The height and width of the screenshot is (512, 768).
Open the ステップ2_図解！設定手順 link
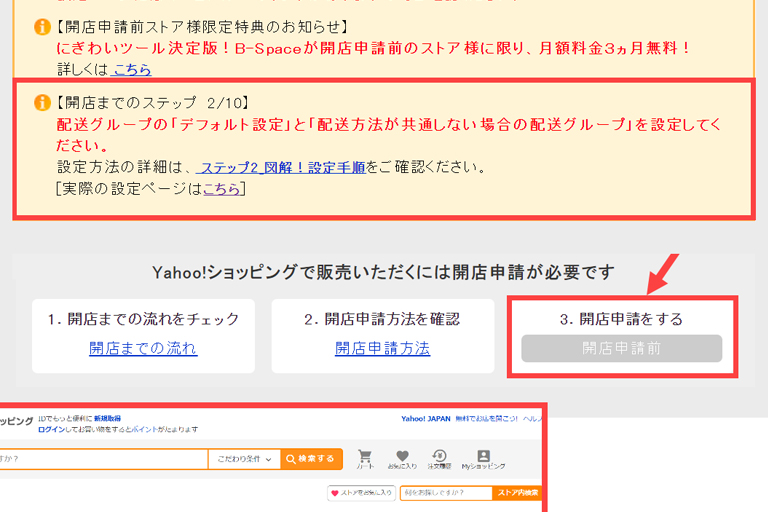281,167
